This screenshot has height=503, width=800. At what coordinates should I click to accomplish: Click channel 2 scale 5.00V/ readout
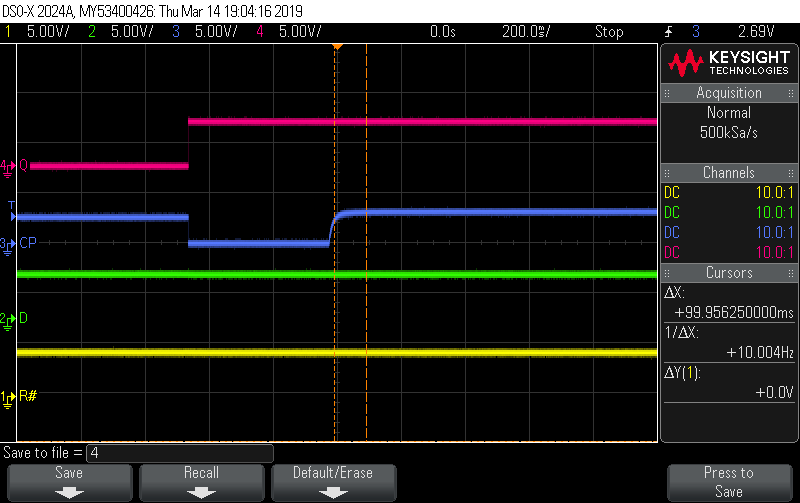[x=132, y=32]
